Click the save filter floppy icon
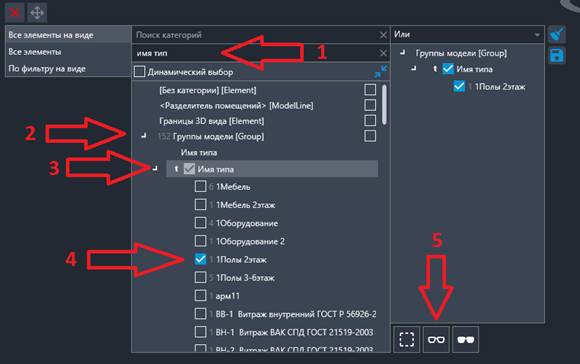Image resolution: width=580 pixels, height=364 pixels. [557, 55]
